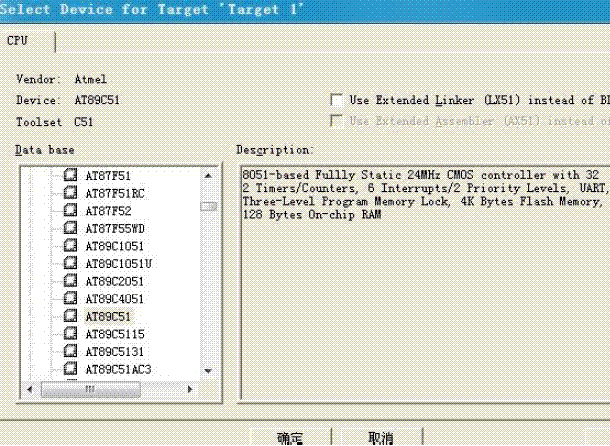
Task: Select the AT89C1051U device
Action: point(118,264)
